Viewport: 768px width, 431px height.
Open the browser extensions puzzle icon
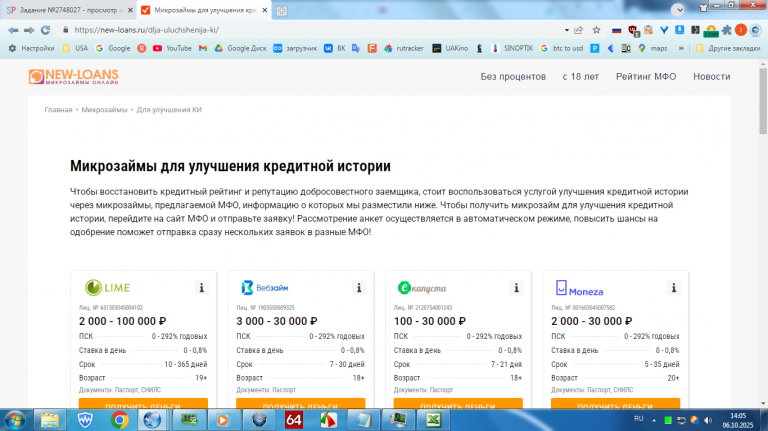coord(726,30)
